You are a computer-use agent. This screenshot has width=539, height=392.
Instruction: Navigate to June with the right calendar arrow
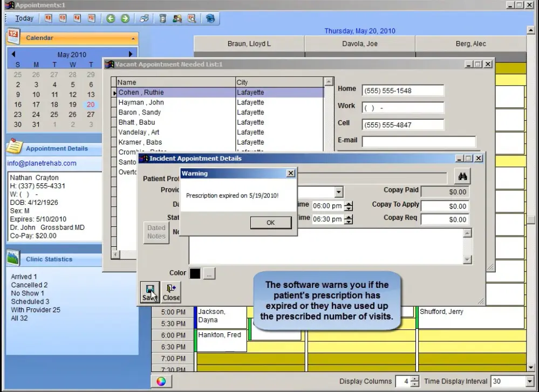click(130, 54)
